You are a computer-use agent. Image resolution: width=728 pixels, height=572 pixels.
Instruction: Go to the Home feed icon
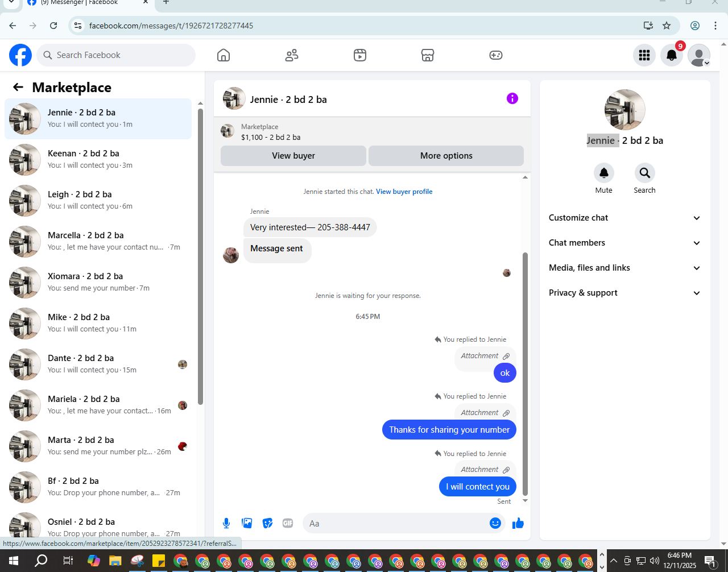click(224, 55)
